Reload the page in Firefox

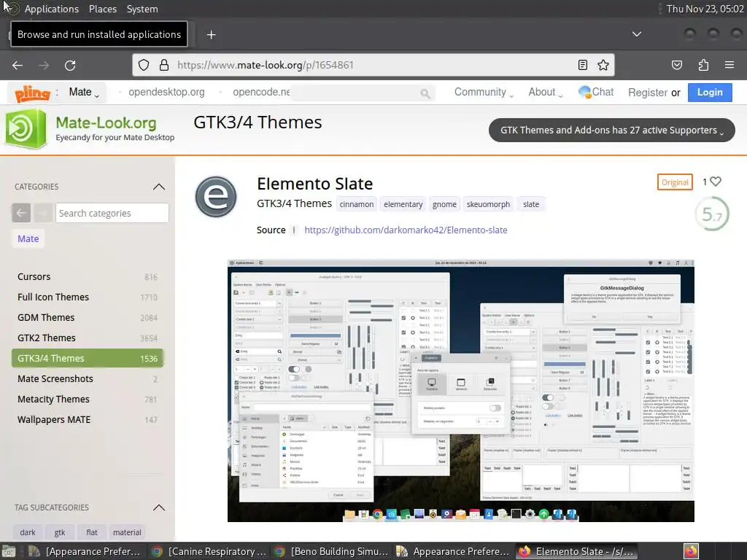pos(70,65)
